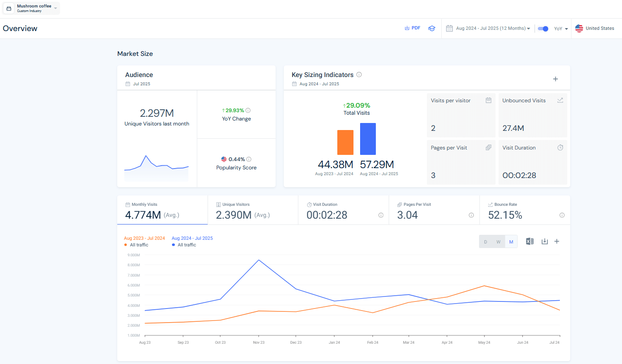Toggle the comparison period switch off
The image size is (622, 364).
coord(543,29)
